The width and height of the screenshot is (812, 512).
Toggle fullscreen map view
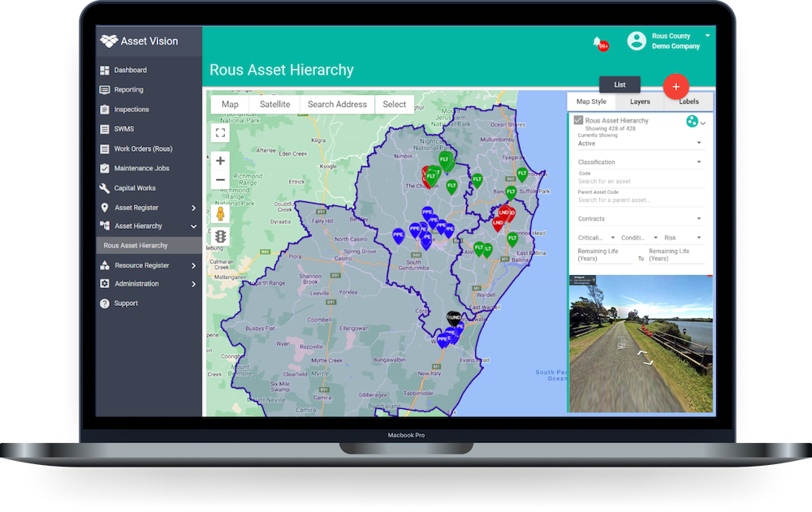pyautogui.click(x=220, y=132)
